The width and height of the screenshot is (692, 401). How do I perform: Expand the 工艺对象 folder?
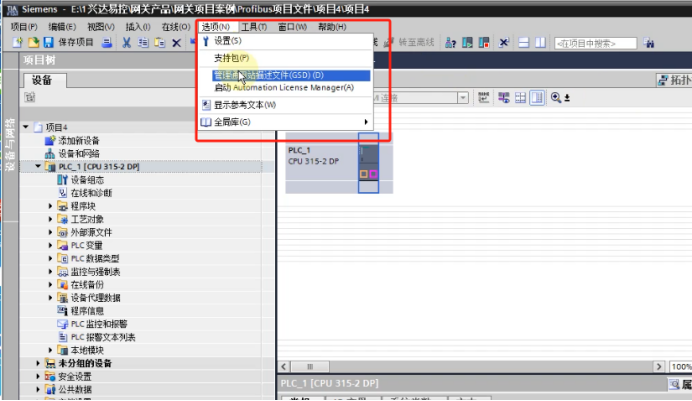[50, 219]
